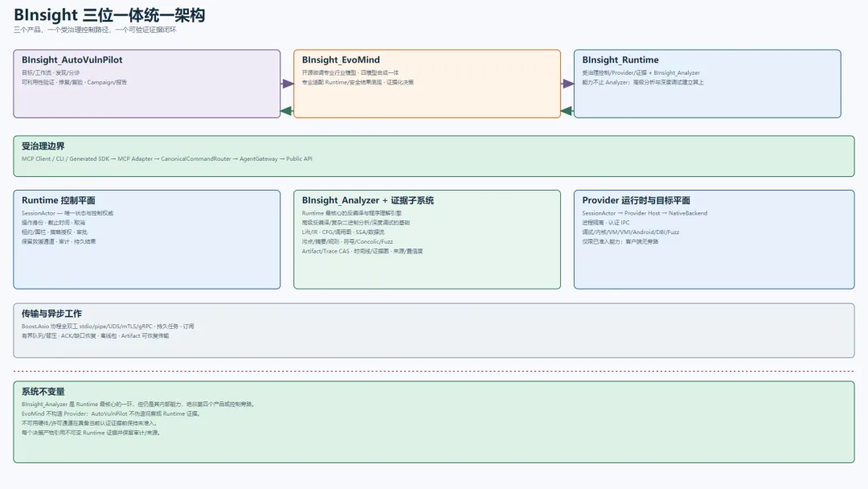Click the invariant line starting 'BInsight_Analyzer 是 Runtime'
868x489 pixels.
[x=138, y=405]
